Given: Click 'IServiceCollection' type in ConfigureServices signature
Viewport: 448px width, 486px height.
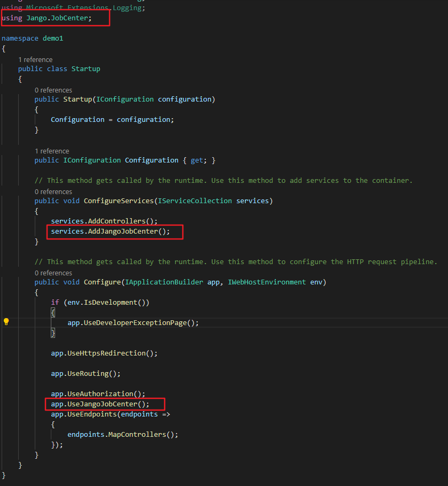Looking at the screenshot, I should click(x=195, y=201).
